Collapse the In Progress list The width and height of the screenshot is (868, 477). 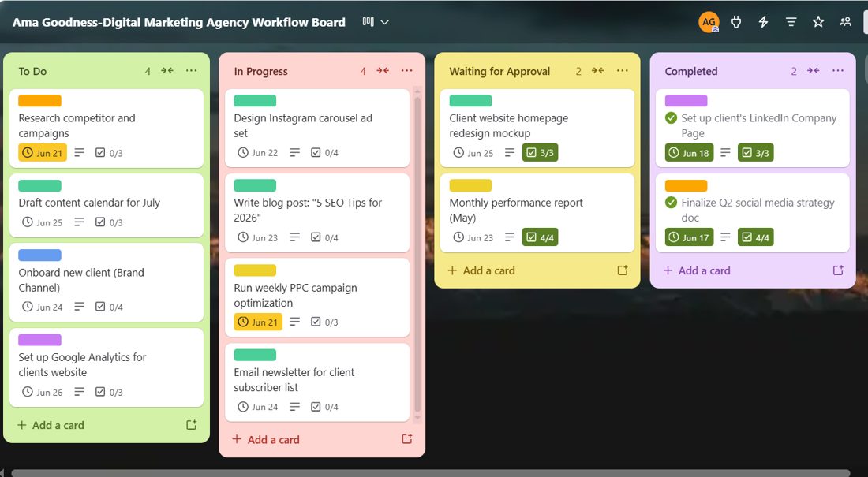[x=383, y=71]
